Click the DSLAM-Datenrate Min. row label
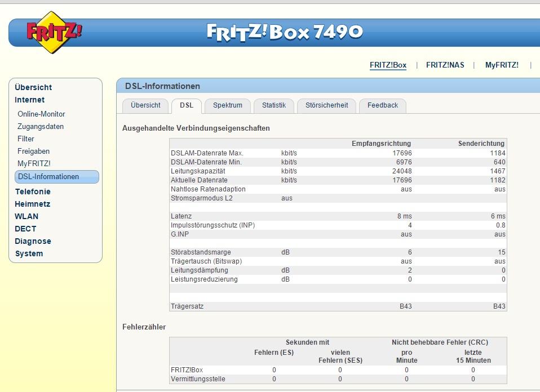Image resolution: width=540 pixels, height=392 pixels. tap(206, 162)
